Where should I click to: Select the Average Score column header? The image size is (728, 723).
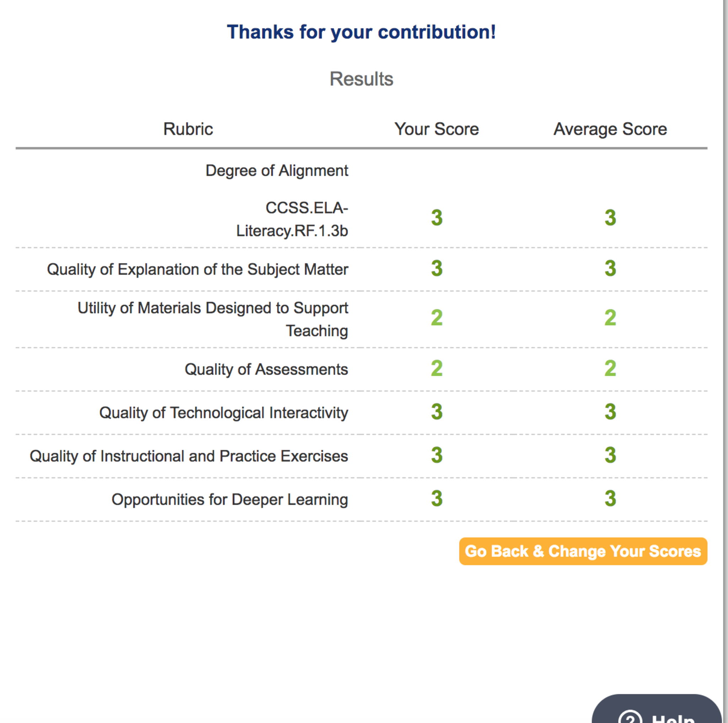pyautogui.click(x=610, y=129)
